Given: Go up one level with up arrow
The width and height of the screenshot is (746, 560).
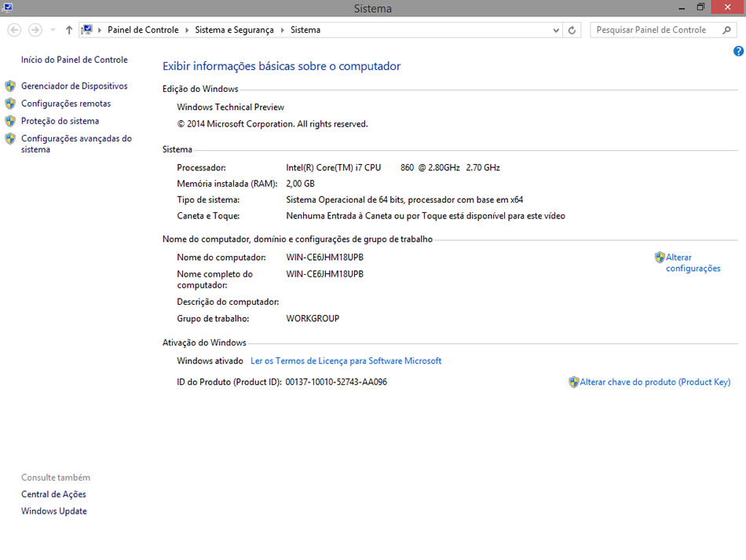Looking at the screenshot, I should [69, 30].
